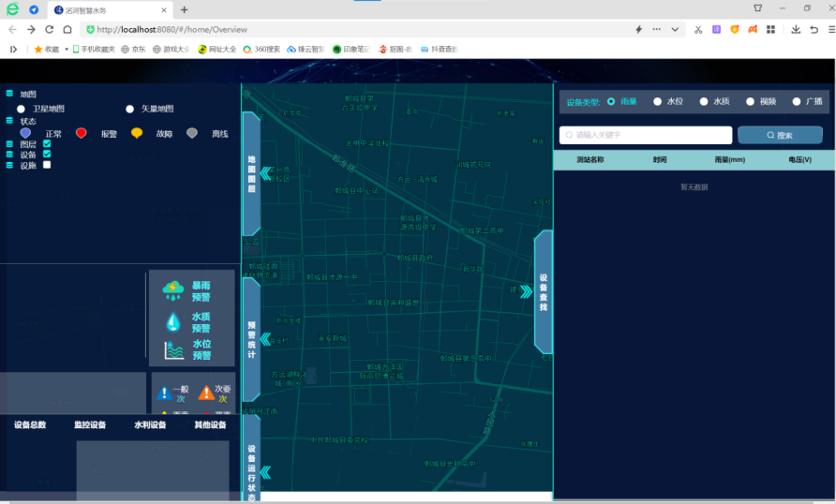Click the keyword search input field
Viewport: 836px width, 504px height.
646,135
